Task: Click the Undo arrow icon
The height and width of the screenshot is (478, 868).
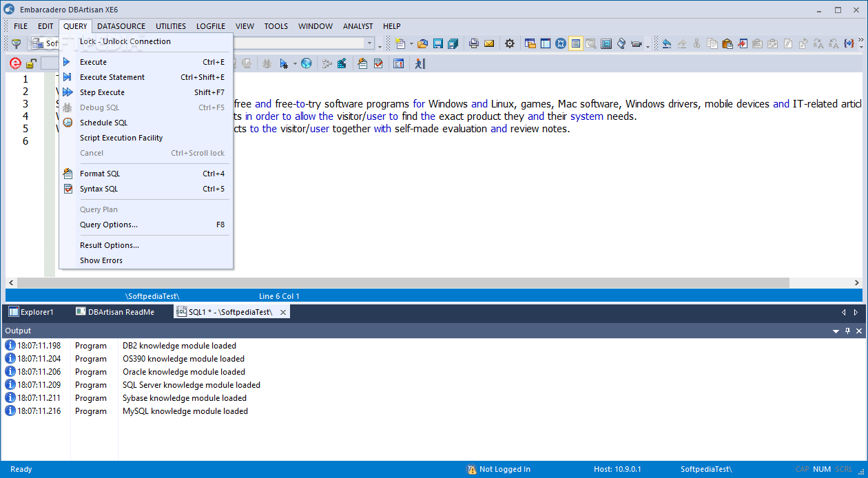Action: click(667, 43)
